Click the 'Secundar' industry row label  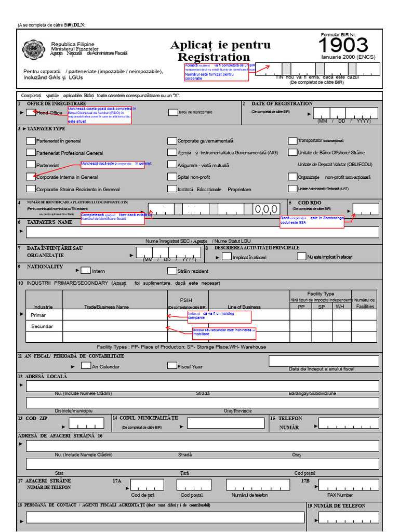point(42,326)
